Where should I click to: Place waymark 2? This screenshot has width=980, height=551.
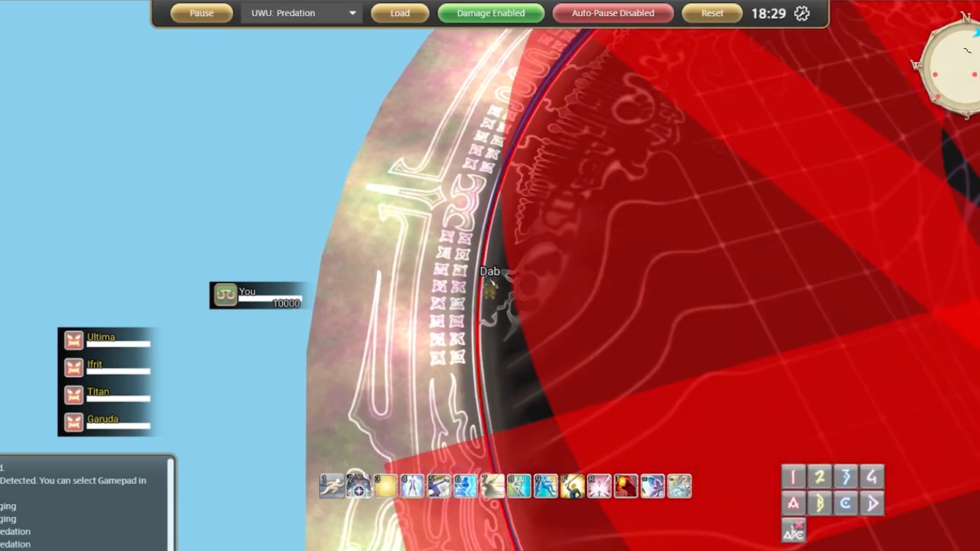(x=820, y=477)
